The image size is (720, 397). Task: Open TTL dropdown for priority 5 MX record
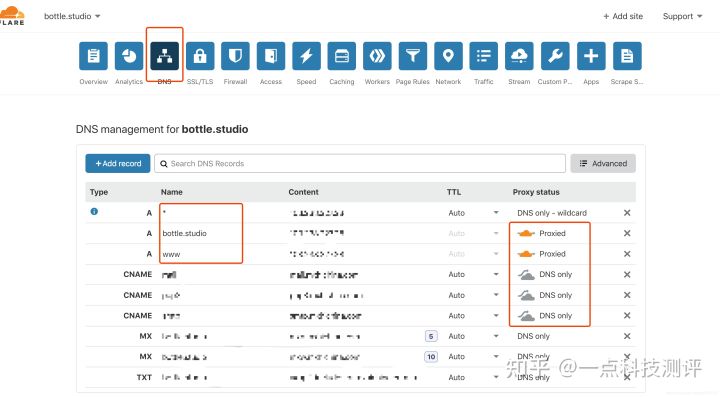(x=496, y=336)
